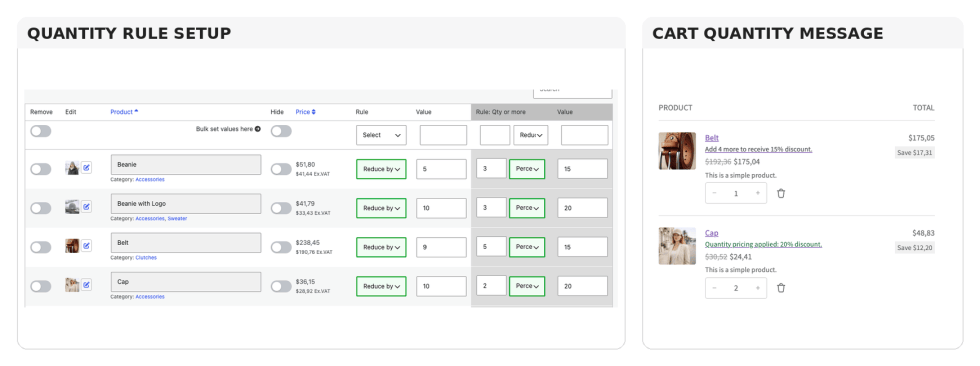This screenshot has width=980, height=366.
Task: Open the edit icon for Belt row
Action: [86, 246]
